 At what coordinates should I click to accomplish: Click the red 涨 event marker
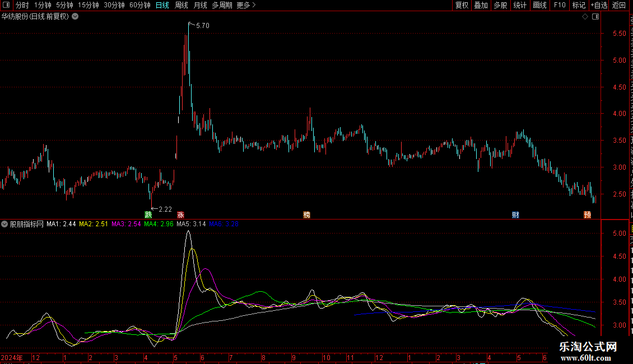[180, 214]
